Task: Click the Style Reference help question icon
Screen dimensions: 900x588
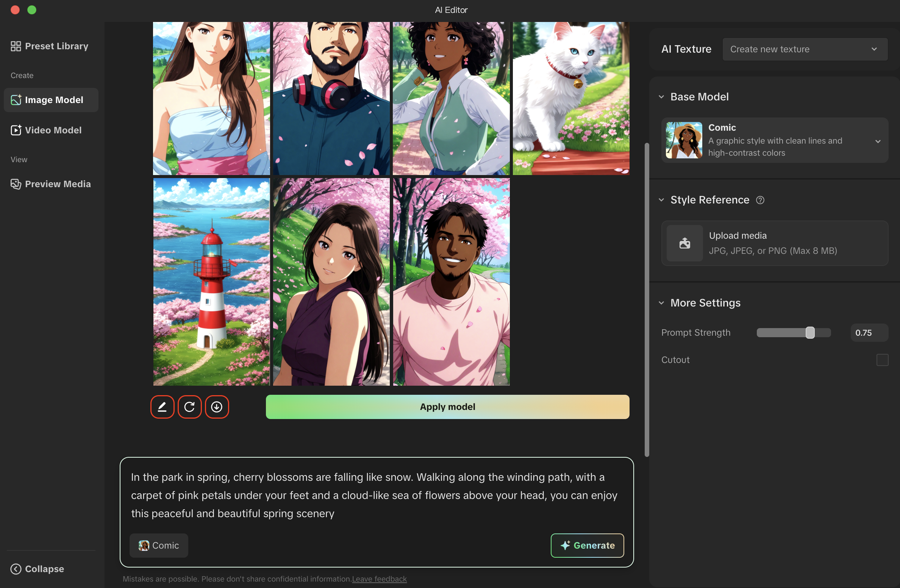Action: [760, 200]
